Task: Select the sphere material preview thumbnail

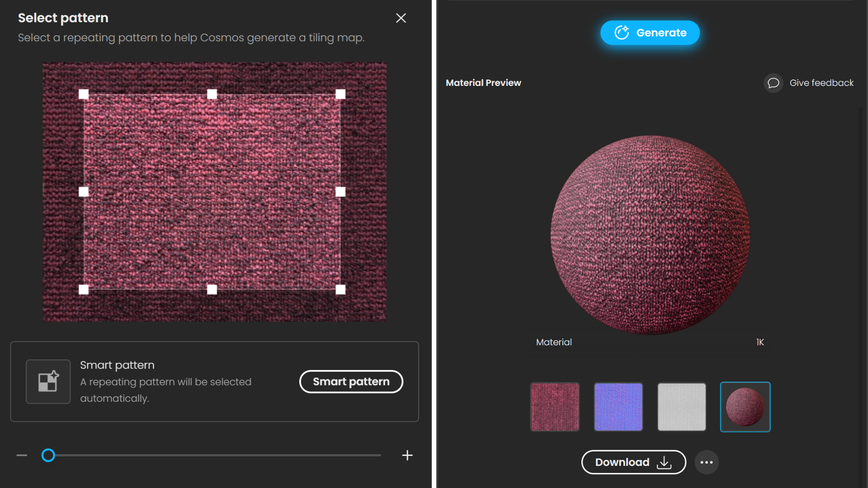Action: tap(745, 407)
